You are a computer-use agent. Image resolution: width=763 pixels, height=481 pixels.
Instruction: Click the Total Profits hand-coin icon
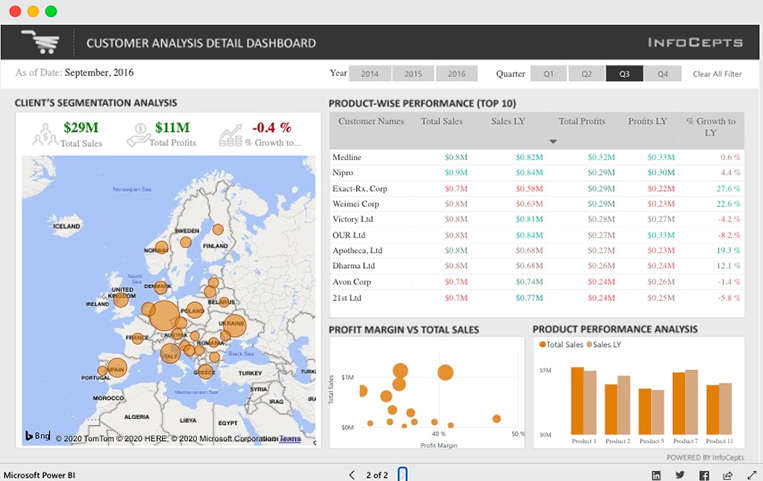click(138, 134)
